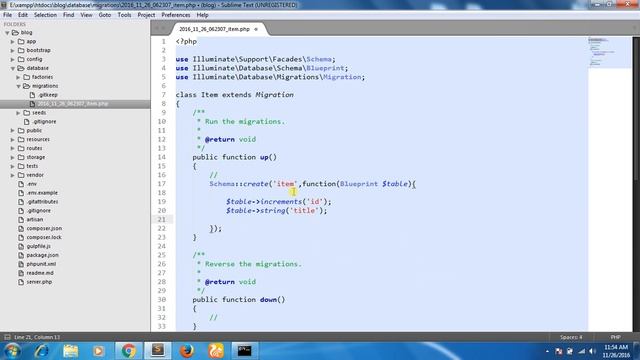Open Chrome from the taskbar
This screenshot has width=640, height=360.
129,351
